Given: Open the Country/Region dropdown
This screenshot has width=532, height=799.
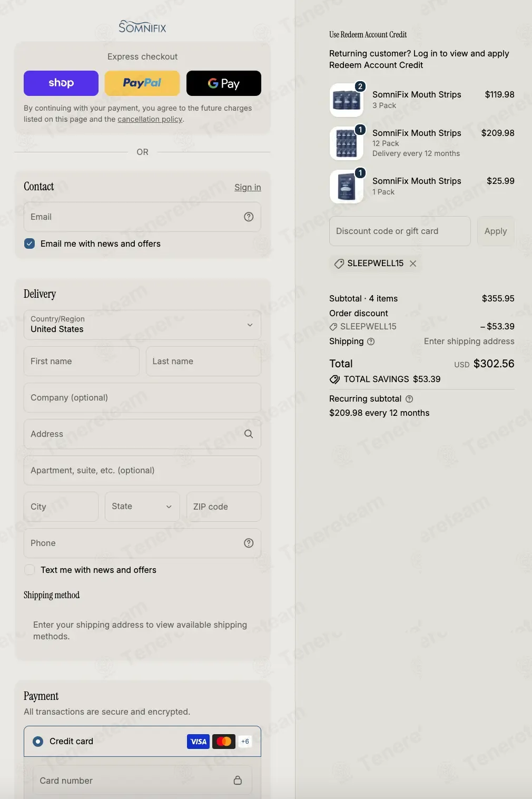Looking at the screenshot, I should 142,325.
